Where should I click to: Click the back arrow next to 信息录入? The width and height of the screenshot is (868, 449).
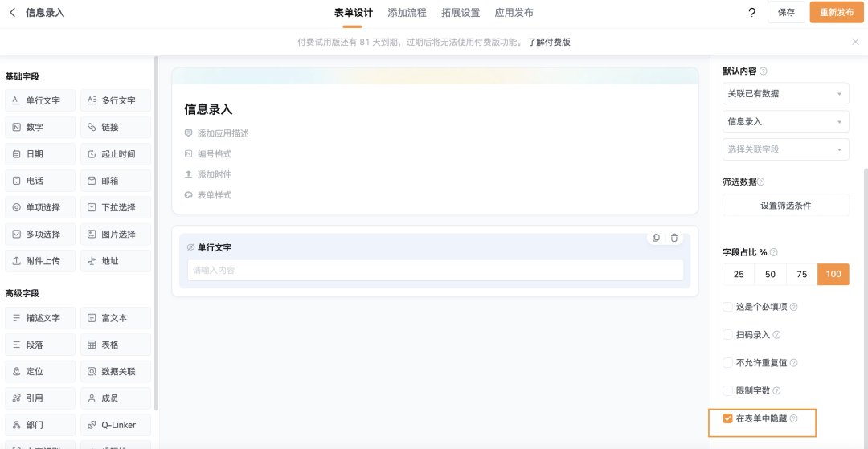(x=12, y=13)
